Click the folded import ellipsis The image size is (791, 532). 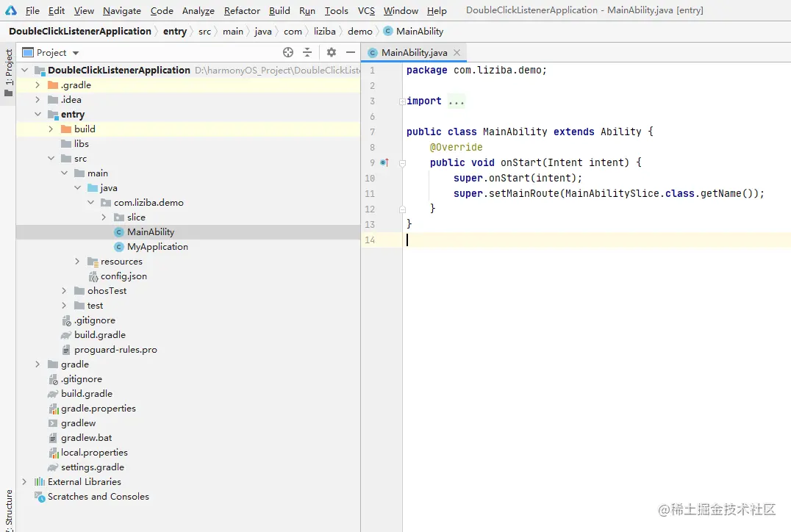pyautogui.click(x=456, y=101)
